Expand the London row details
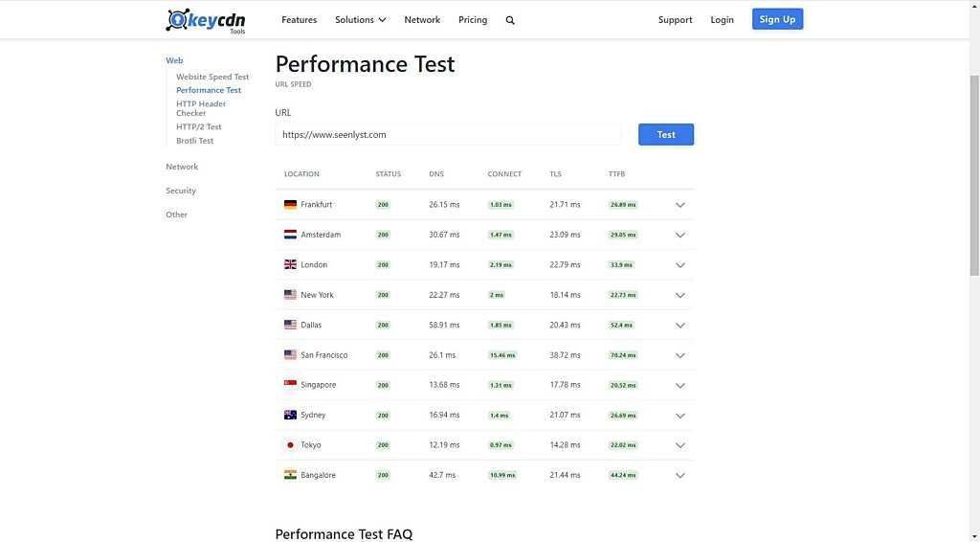This screenshot has height=542, width=980. tap(680, 265)
